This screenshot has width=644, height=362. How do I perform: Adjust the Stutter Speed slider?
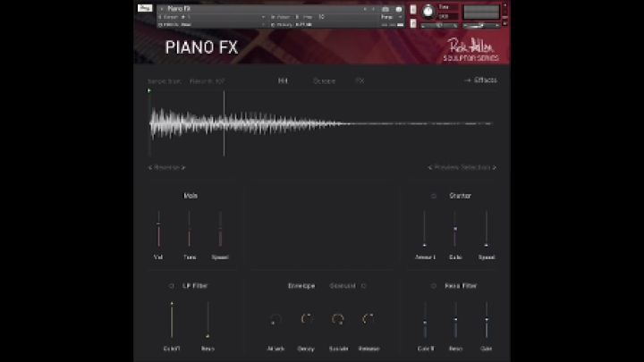point(487,229)
